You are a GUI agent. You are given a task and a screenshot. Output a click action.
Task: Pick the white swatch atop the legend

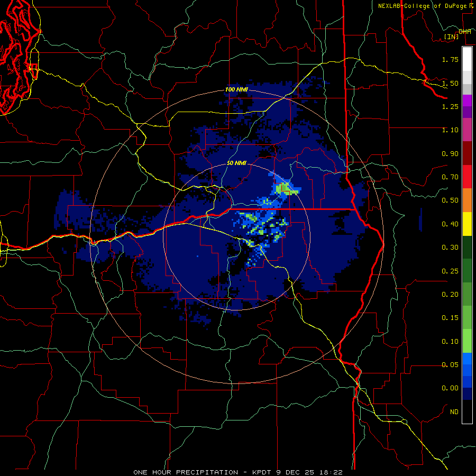pos(467,59)
